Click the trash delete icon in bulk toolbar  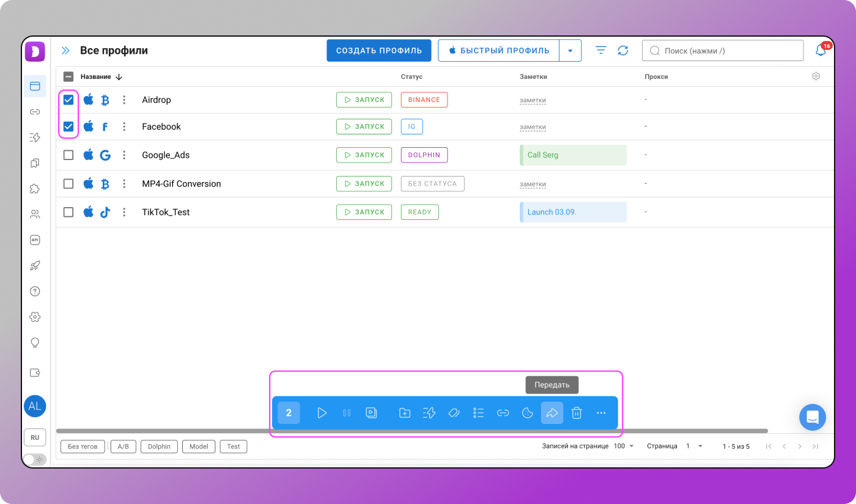pos(576,413)
